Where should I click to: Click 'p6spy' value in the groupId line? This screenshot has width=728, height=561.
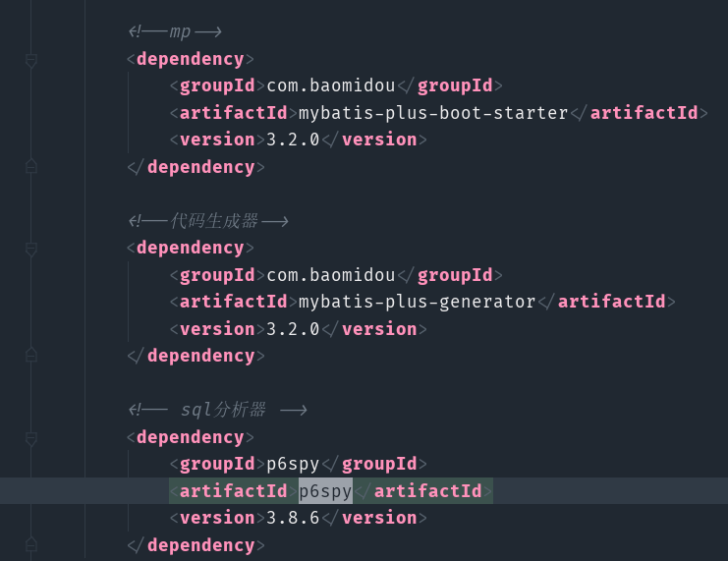293,464
